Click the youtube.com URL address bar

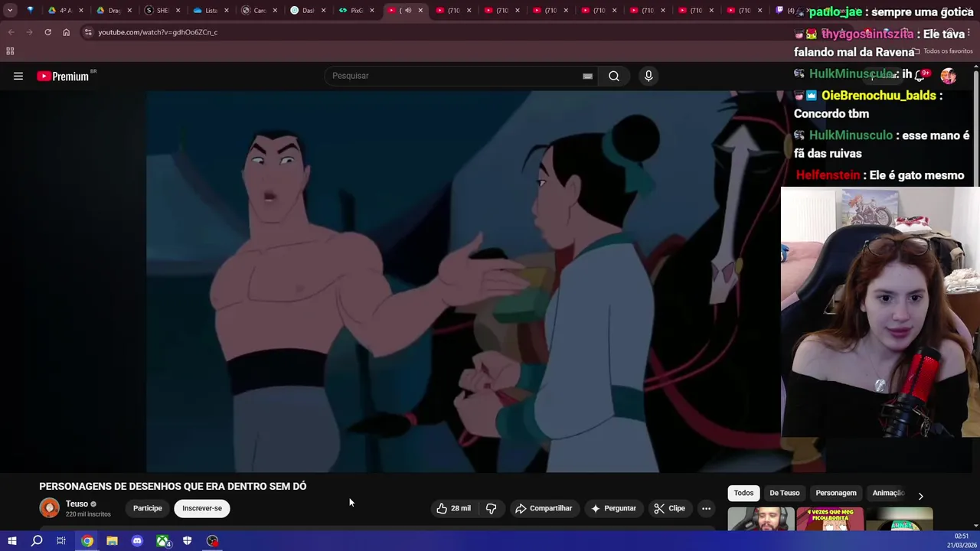point(158,32)
